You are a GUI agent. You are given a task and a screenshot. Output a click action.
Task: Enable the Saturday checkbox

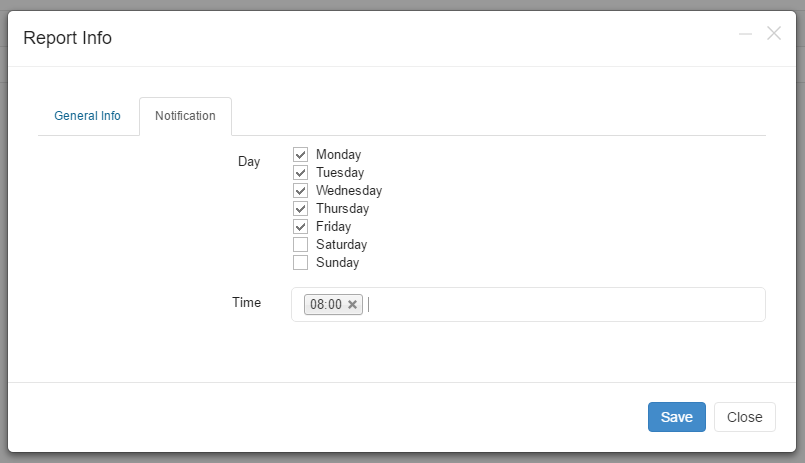coord(300,244)
